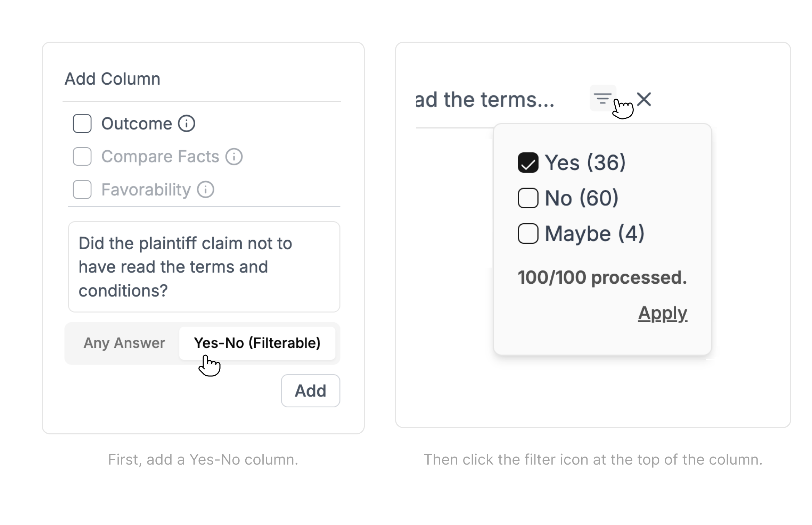Click the filter icon beside the terms column
Viewport: 812px width, 525px height.
[x=603, y=98]
